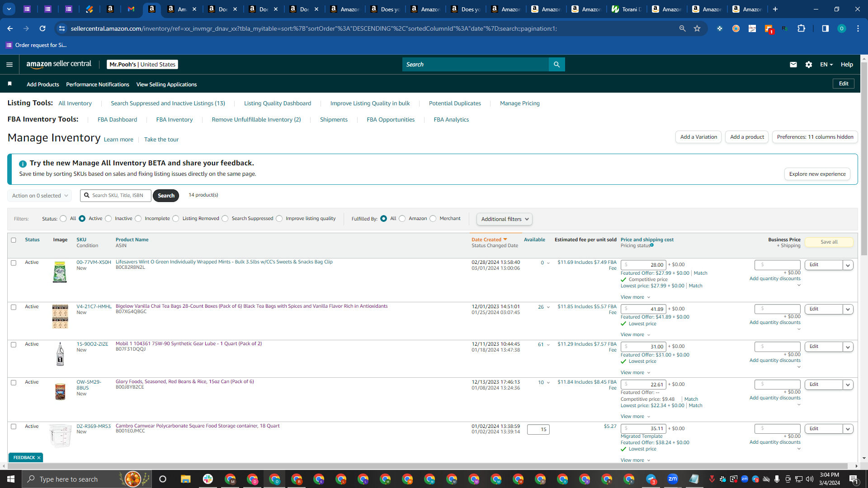Open the Listing Quality Dashboard tool
Screen dimensions: 868x488
(x=278, y=103)
